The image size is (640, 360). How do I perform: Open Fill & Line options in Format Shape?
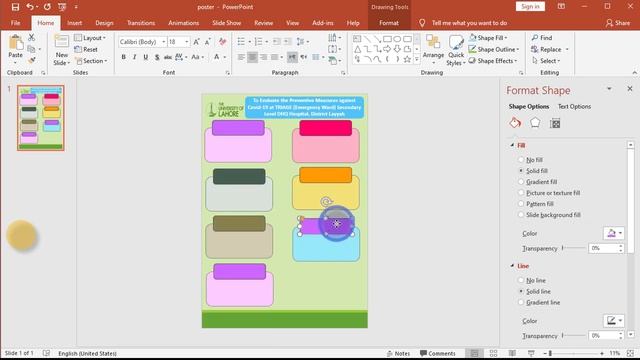[x=515, y=123]
